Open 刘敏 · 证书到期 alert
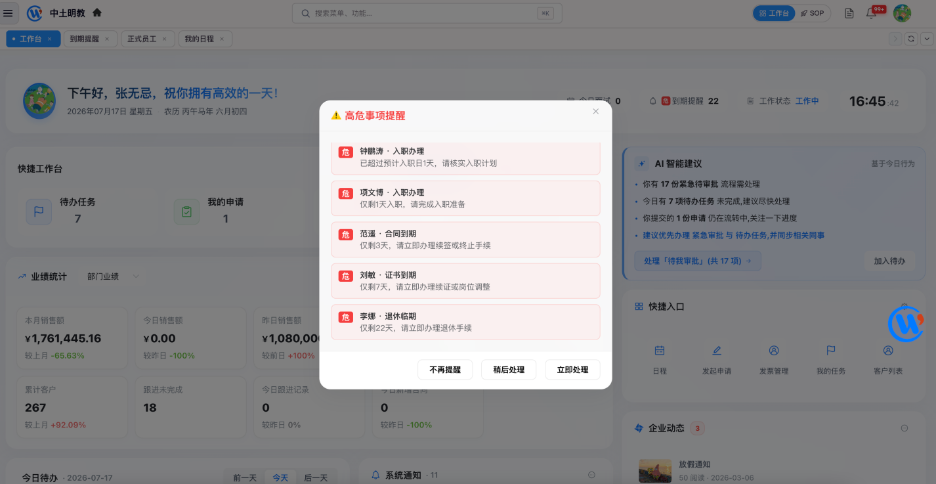 (x=466, y=280)
